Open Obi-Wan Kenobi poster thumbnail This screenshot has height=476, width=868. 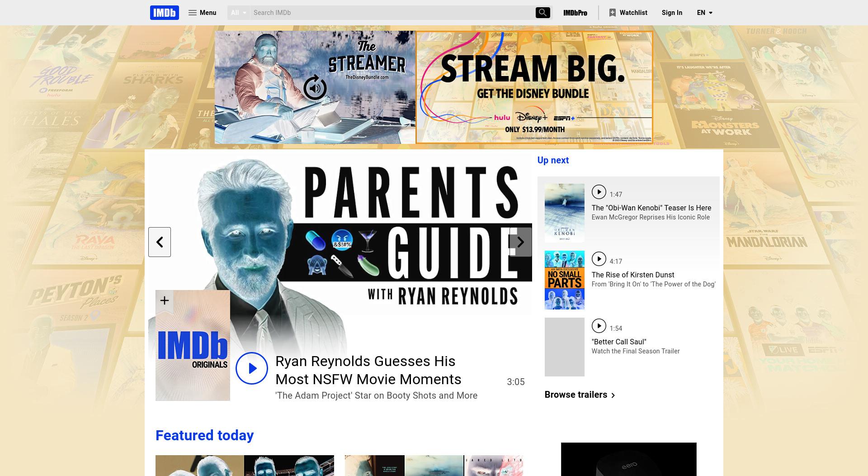[564, 213]
